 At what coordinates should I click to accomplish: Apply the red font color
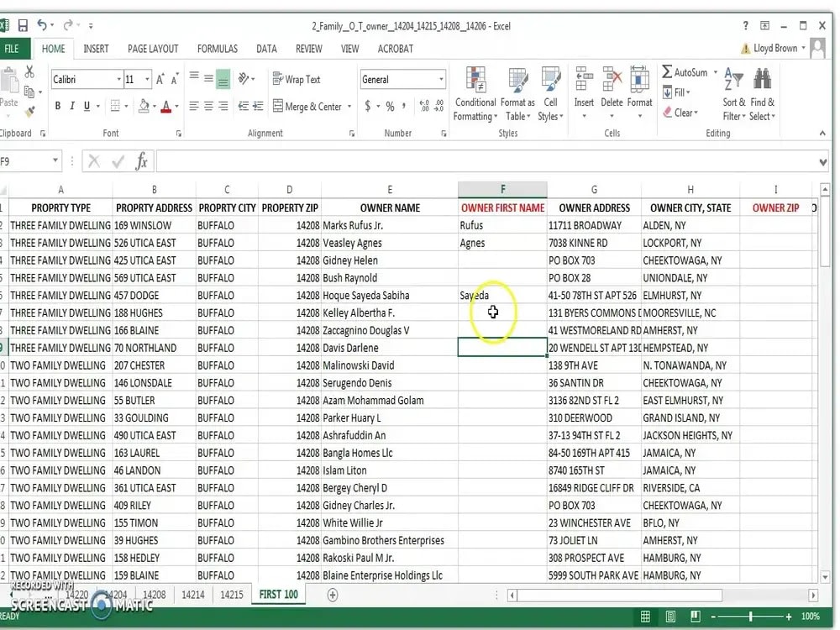click(166, 107)
